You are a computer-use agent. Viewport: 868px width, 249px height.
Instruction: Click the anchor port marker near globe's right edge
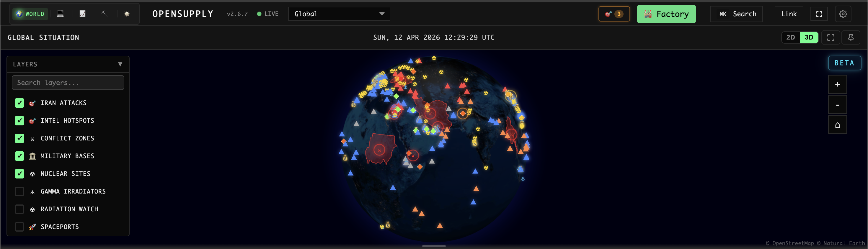click(x=523, y=179)
